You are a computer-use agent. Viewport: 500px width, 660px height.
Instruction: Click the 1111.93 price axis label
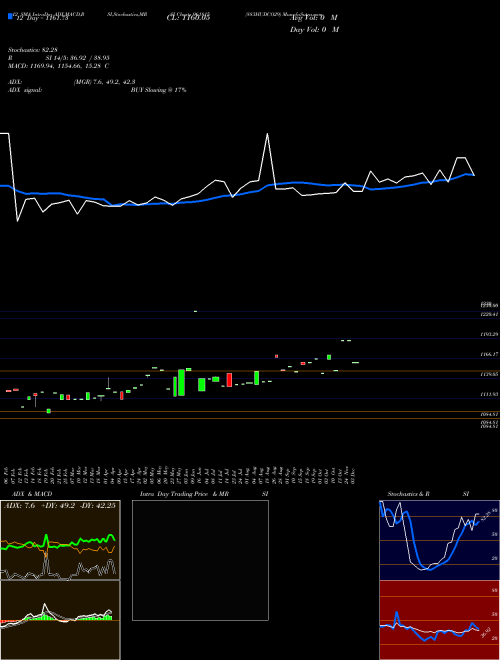click(489, 394)
